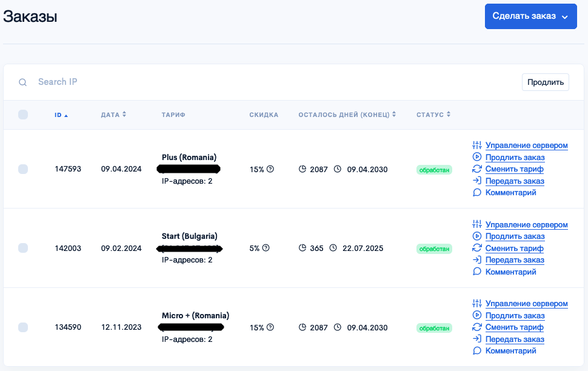Click the pie-chart days icon for order 134590

pyautogui.click(x=302, y=327)
